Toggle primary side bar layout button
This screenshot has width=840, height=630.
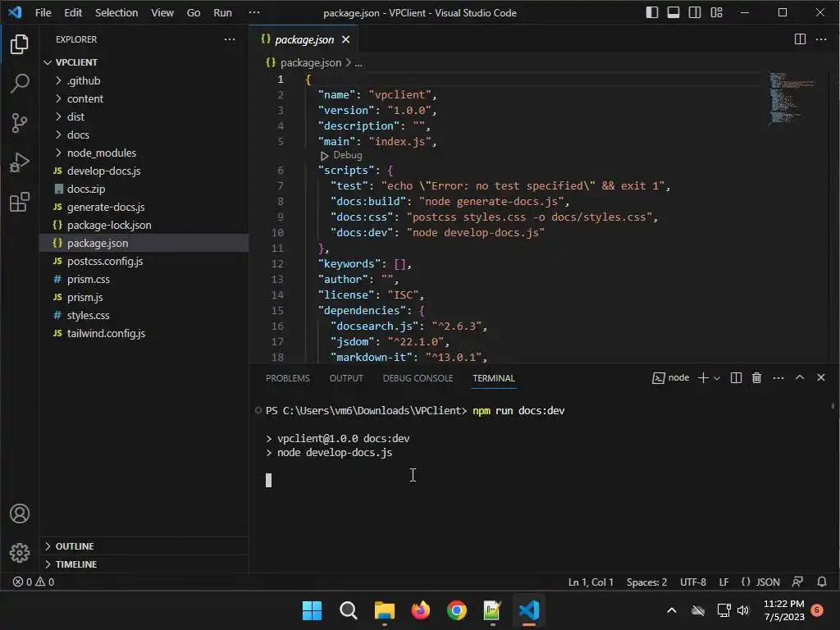[652, 12]
